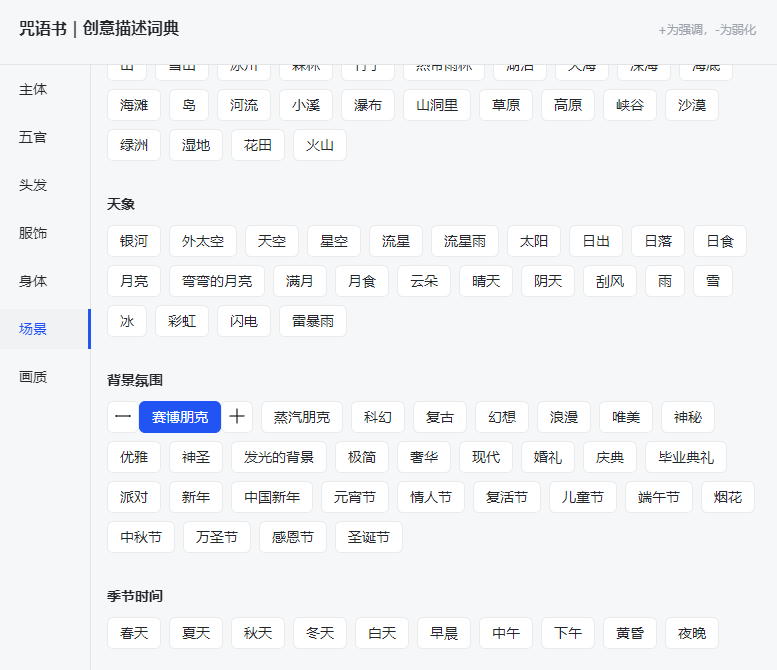Choose the 圣诞节 tag
The image size is (777, 670).
tap(369, 537)
